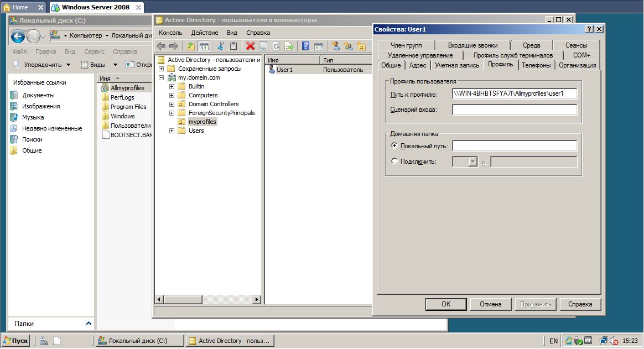The width and height of the screenshot is (644, 349).
Task: Toggle the show/hide console tree icon
Action: 204,46
